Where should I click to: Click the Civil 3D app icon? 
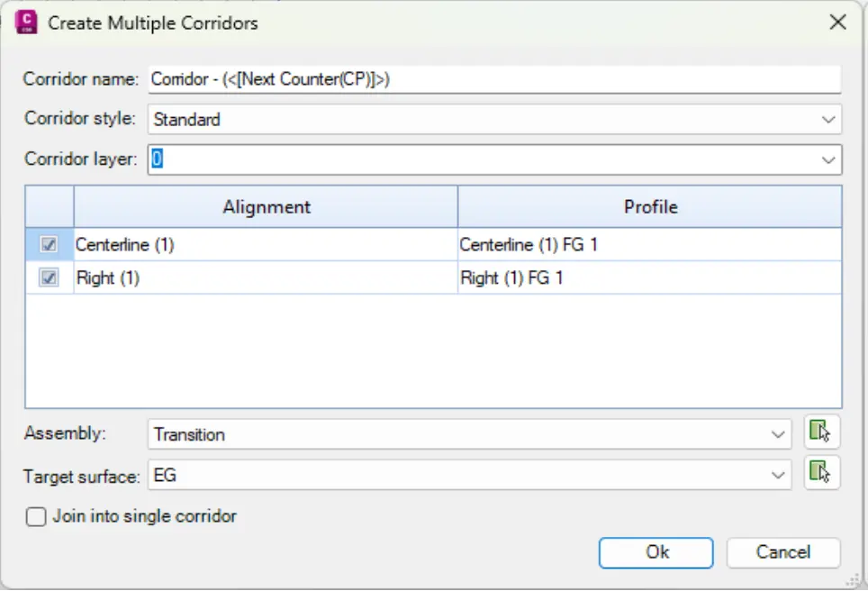click(26, 23)
